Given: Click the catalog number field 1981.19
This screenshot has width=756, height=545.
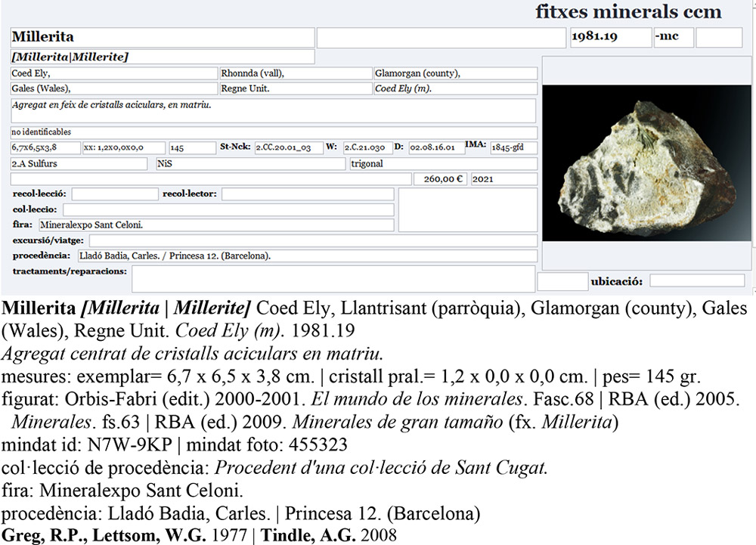Looking at the screenshot, I should coord(611,37).
